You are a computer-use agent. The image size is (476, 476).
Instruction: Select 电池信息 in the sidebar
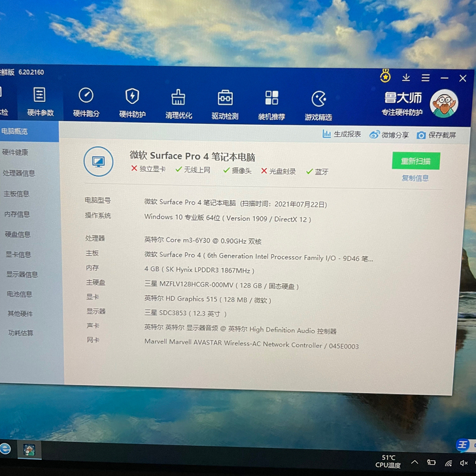[20, 294]
